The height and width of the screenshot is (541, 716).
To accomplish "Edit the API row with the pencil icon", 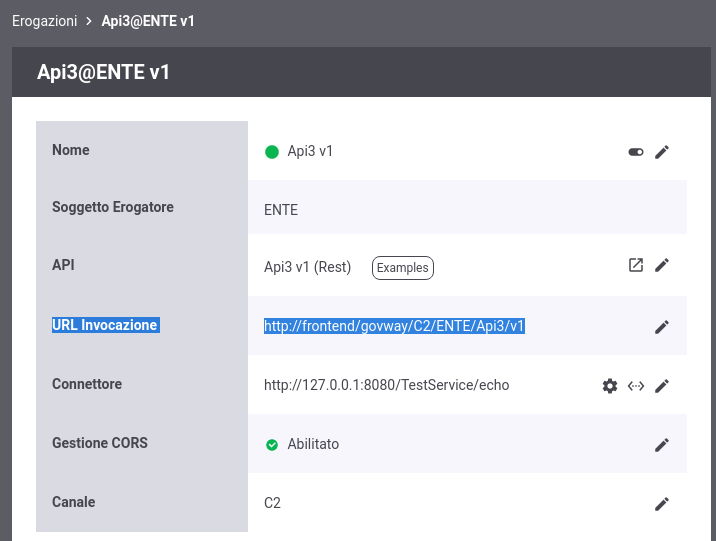I will tap(662, 265).
